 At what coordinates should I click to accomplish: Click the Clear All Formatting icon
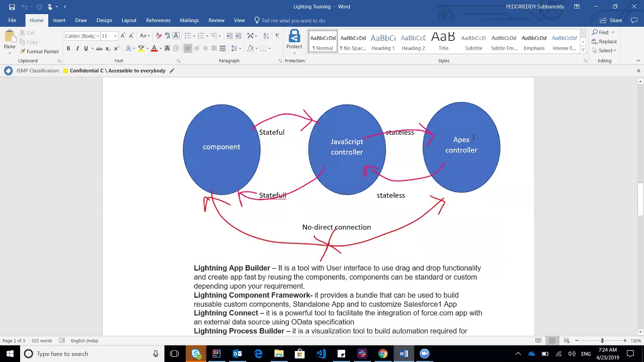point(159,36)
